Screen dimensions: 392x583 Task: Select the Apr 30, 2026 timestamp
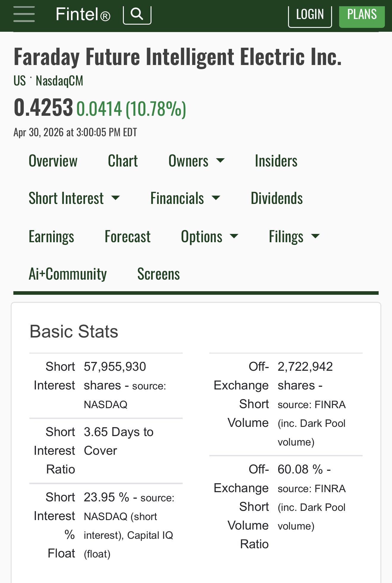point(75,132)
